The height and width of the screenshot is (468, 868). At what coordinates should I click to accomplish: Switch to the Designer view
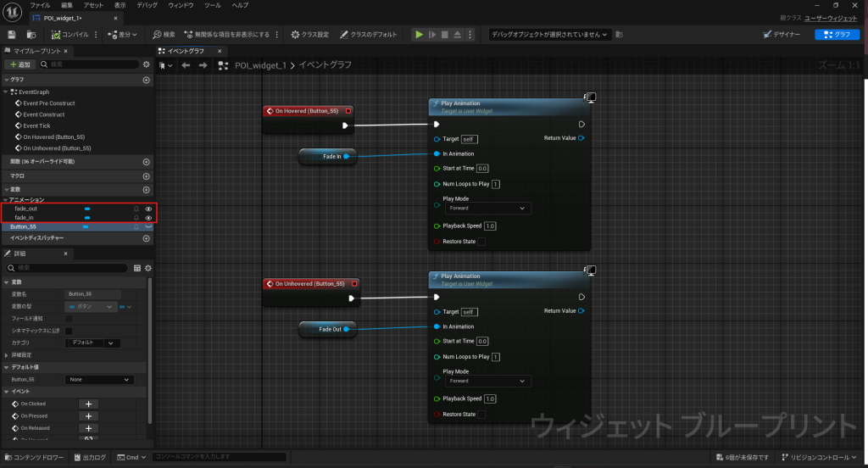[783, 35]
